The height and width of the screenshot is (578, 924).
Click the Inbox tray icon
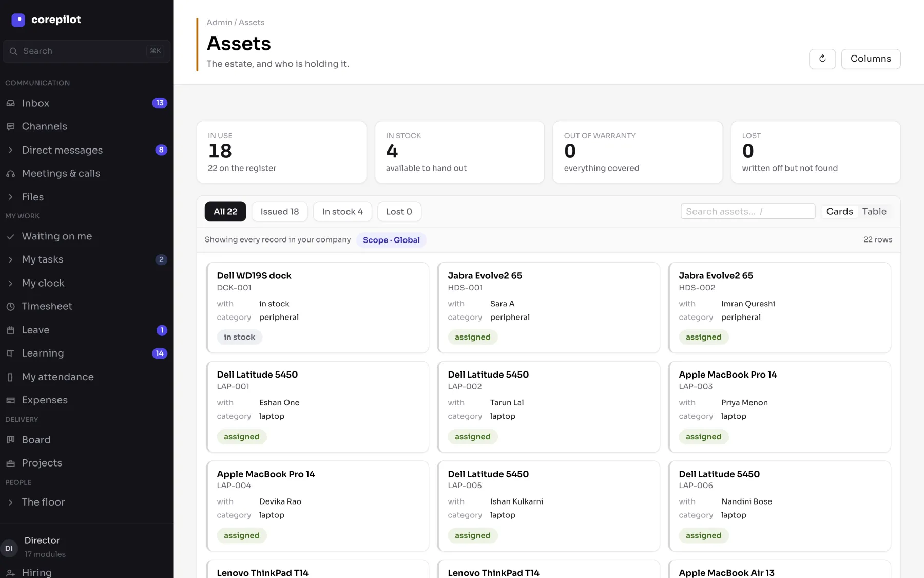(x=10, y=103)
